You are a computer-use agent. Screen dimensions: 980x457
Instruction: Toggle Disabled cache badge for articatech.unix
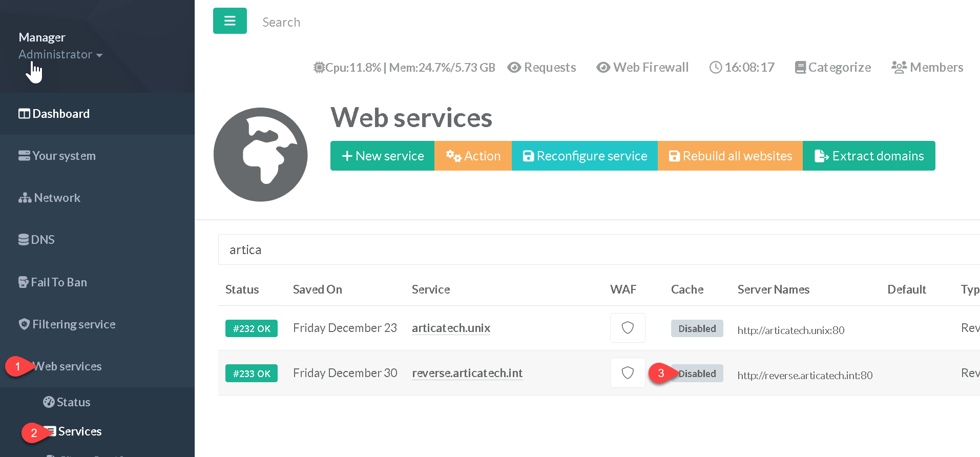[x=697, y=328]
